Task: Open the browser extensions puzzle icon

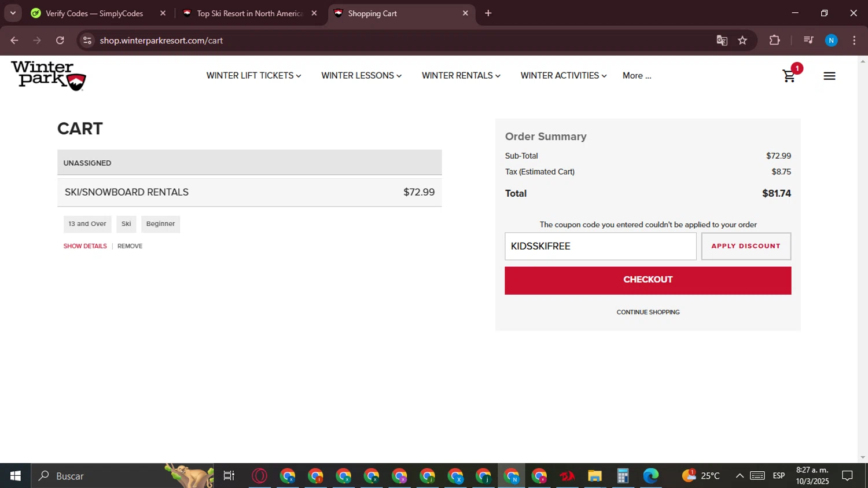Action: (774, 41)
